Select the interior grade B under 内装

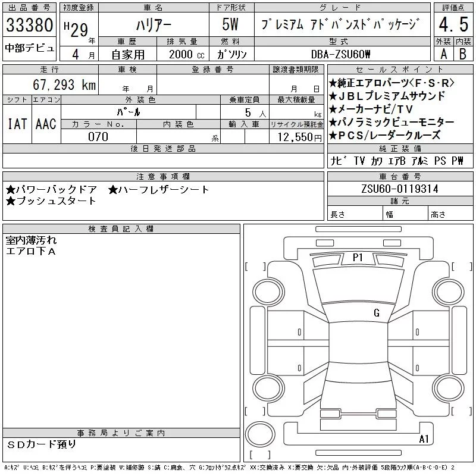point(463,54)
